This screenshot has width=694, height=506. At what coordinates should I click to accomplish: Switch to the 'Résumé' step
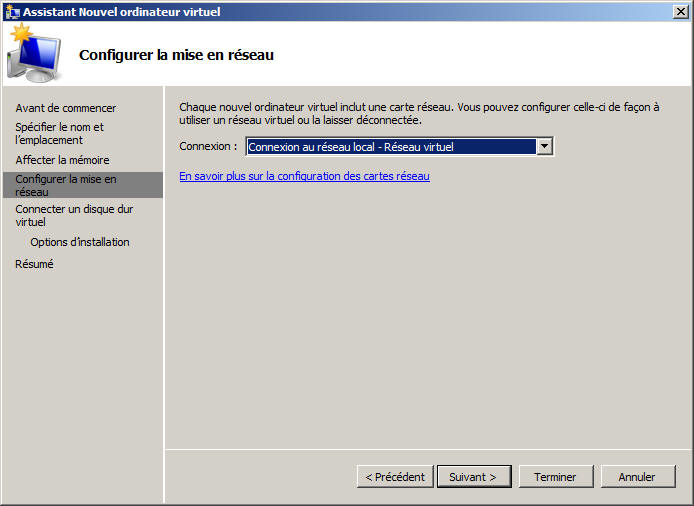[34, 264]
